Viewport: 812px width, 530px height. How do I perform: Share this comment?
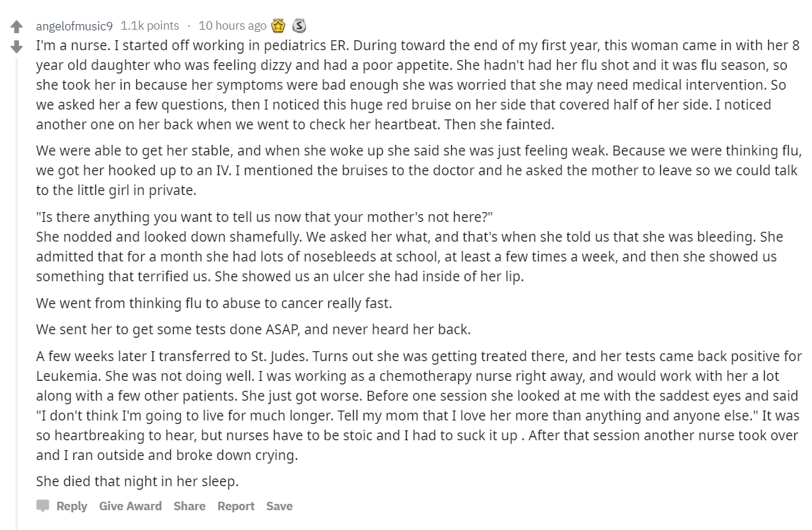189,506
